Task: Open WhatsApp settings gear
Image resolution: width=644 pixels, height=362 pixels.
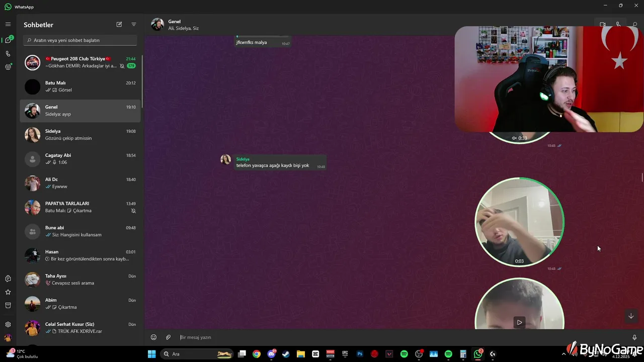Action: click(x=8, y=325)
